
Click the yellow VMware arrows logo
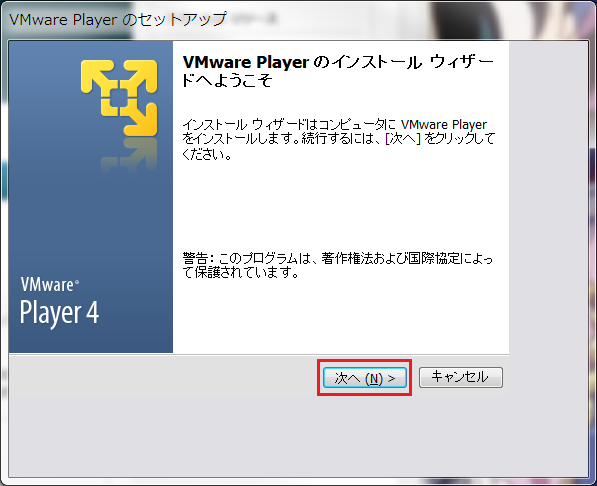point(119,98)
